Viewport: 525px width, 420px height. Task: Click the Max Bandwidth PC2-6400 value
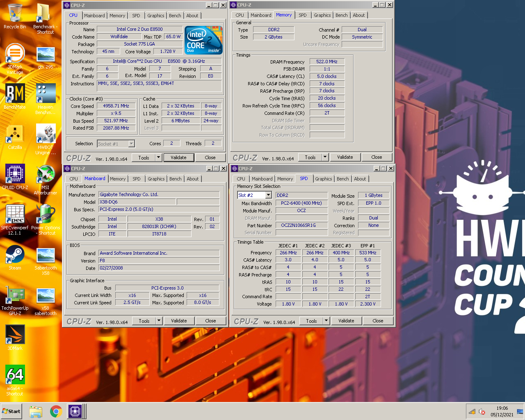click(301, 203)
